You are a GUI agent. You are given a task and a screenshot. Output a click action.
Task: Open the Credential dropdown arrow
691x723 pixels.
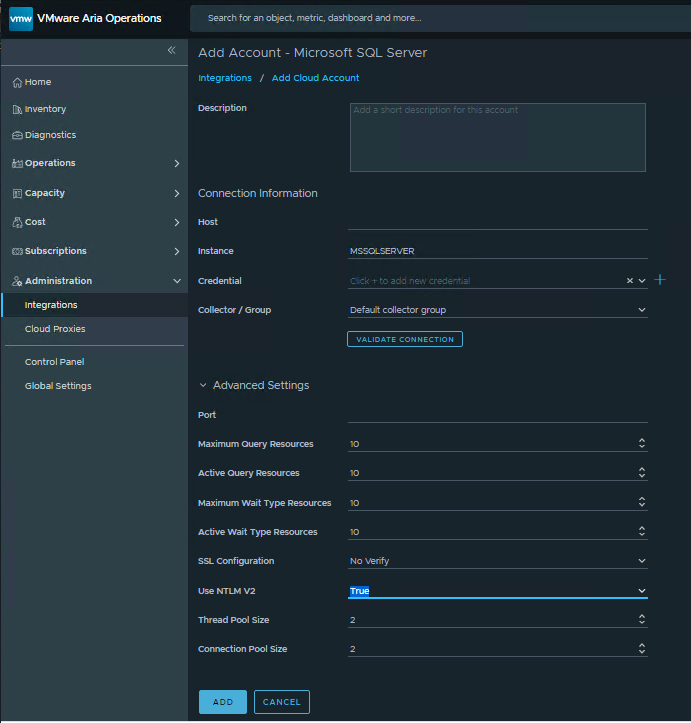(x=642, y=280)
